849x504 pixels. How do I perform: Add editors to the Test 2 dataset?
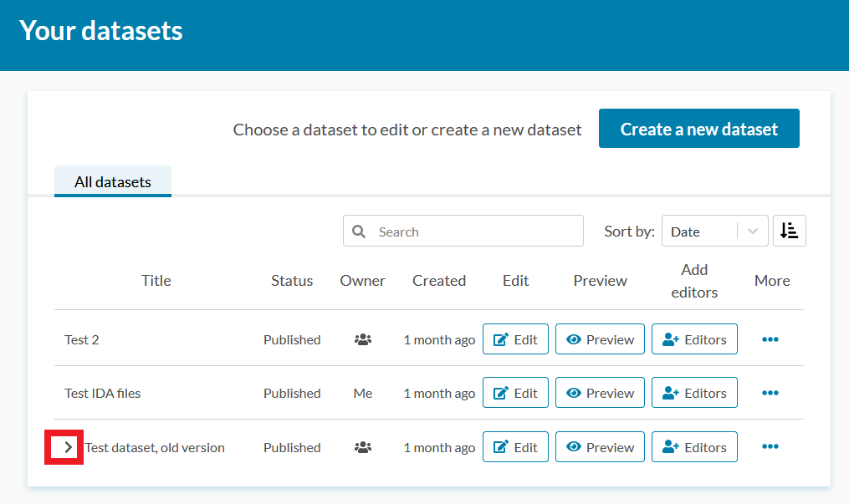pyautogui.click(x=694, y=339)
